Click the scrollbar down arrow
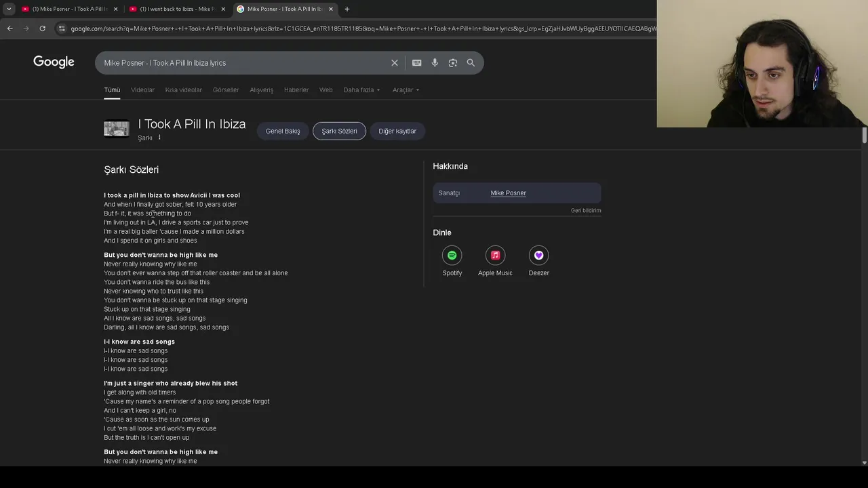868x488 pixels. coord(865,463)
